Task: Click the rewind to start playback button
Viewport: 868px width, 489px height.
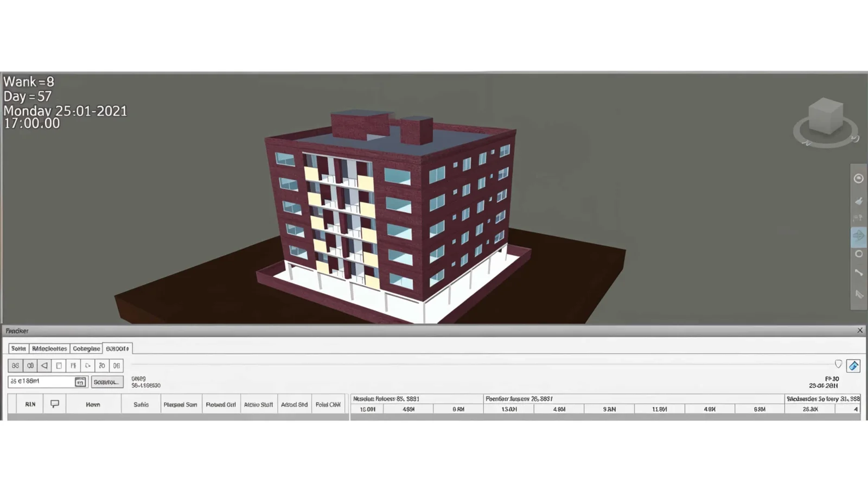Action: 15,366
